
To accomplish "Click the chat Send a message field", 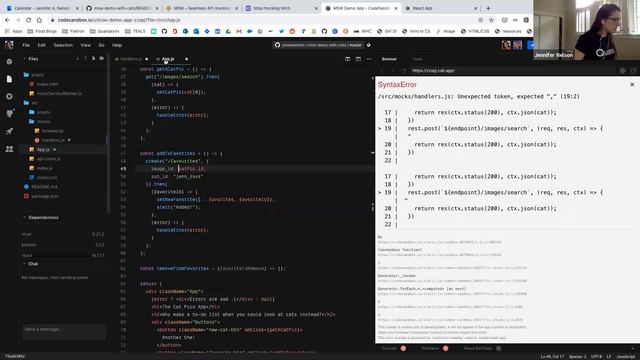I will pyautogui.click(x=64, y=332).
